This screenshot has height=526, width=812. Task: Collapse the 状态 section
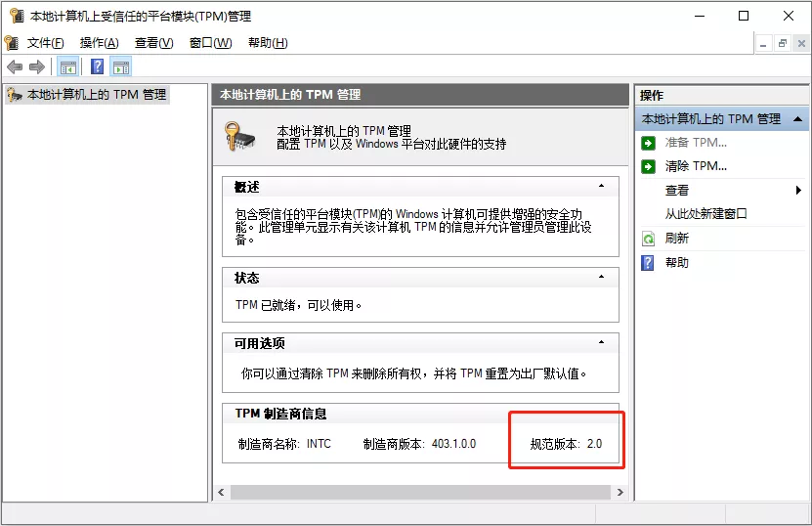602,278
